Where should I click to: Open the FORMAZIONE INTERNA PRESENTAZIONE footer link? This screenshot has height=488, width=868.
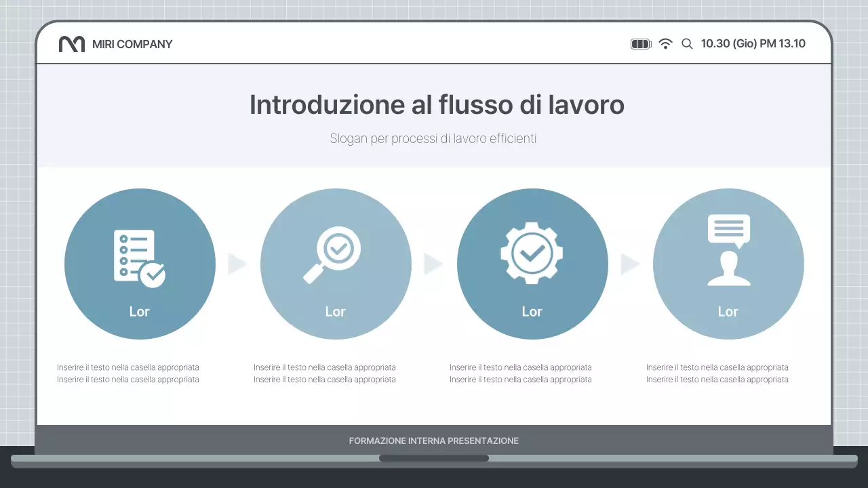tap(433, 440)
